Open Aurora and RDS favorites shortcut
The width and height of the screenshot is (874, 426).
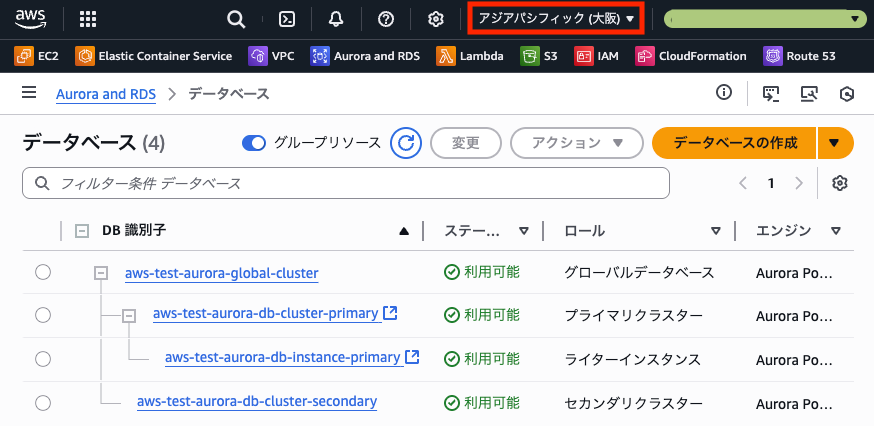pos(365,56)
